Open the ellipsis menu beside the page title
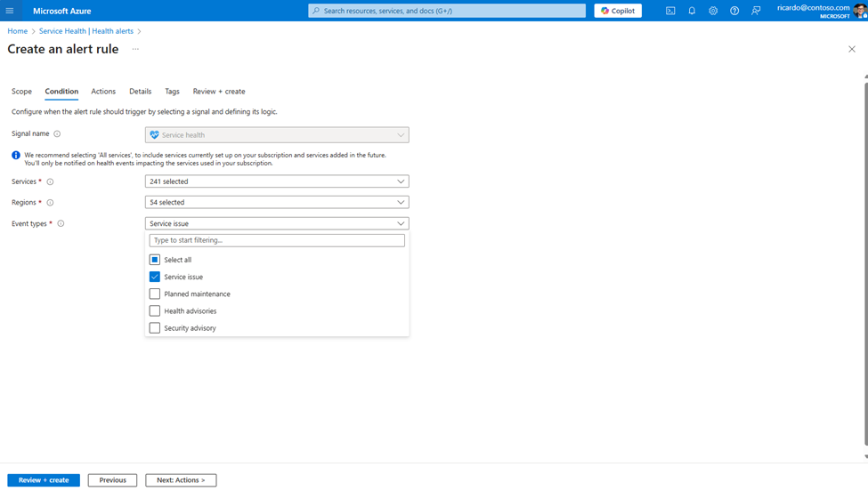868x491 pixels. tap(135, 49)
